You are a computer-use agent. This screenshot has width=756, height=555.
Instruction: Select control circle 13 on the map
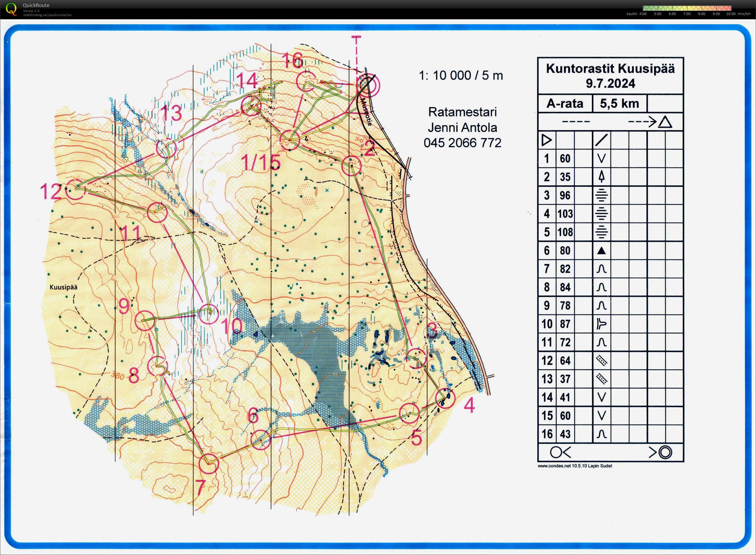(x=166, y=148)
